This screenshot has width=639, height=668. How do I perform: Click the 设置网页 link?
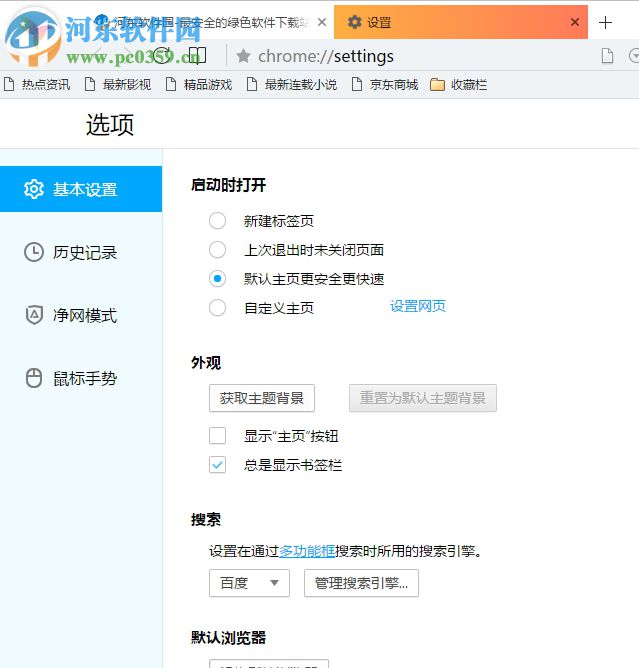coord(418,306)
